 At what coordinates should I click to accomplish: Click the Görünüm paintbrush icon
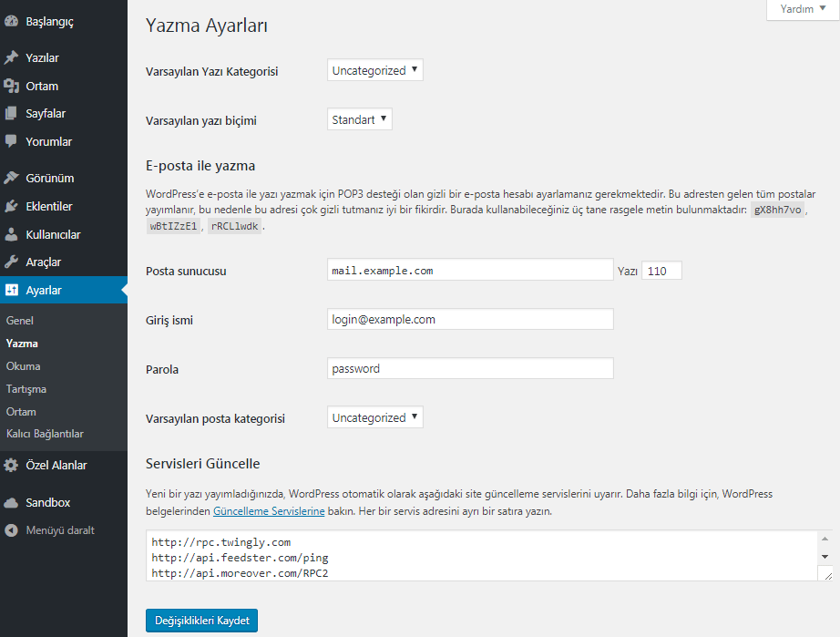11,178
